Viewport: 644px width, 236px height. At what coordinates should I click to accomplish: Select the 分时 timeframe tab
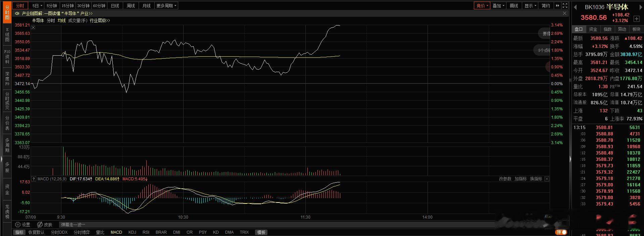20,6
